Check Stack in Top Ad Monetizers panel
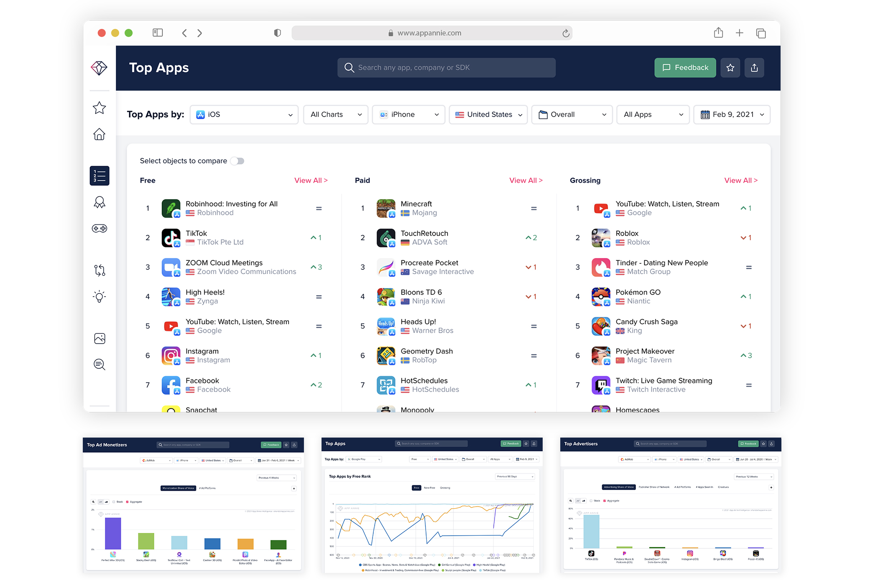The height and width of the screenshot is (588, 878). point(114,502)
